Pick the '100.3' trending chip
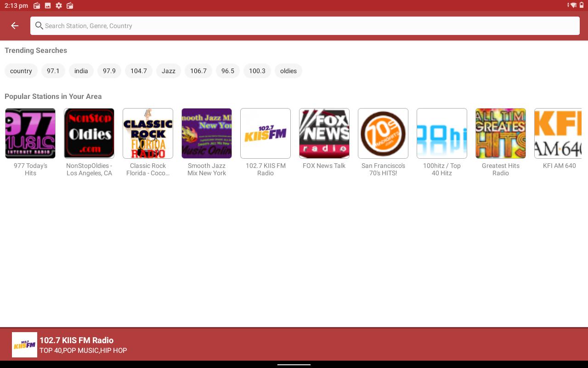This screenshot has width=588, height=368. point(257,71)
